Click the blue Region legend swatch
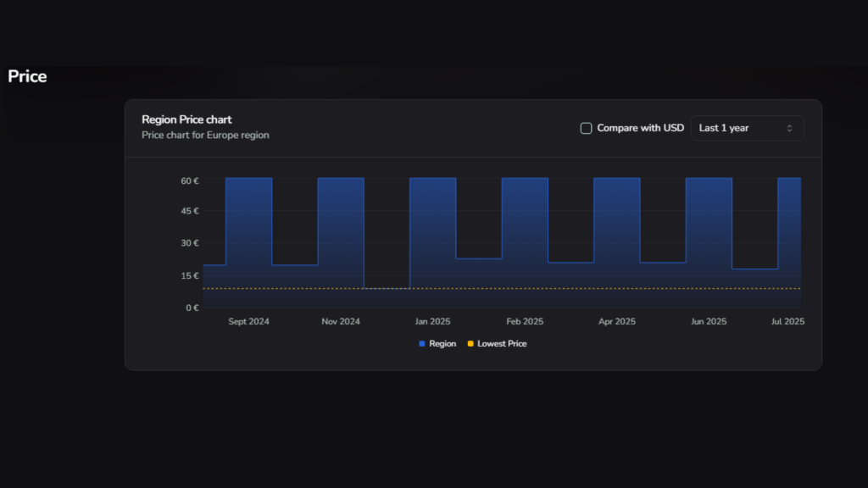 tap(422, 344)
